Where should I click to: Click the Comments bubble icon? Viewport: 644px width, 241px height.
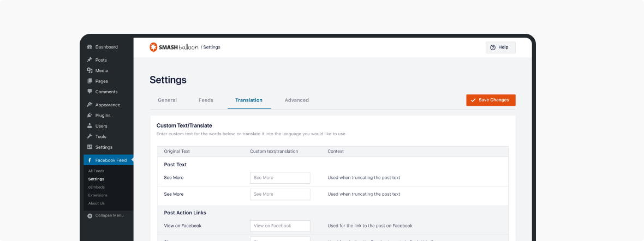pyautogui.click(x=90, y=92)
